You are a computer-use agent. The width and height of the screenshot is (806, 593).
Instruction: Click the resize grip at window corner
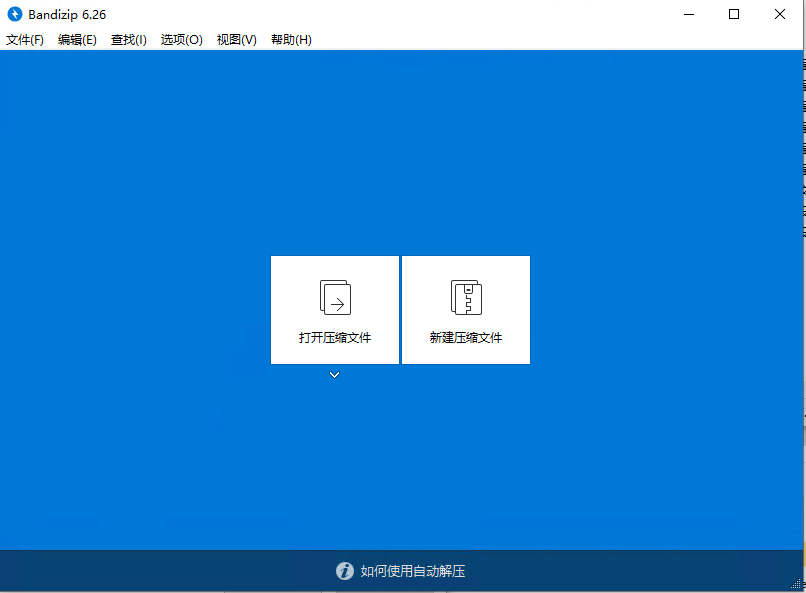(796, 584)
